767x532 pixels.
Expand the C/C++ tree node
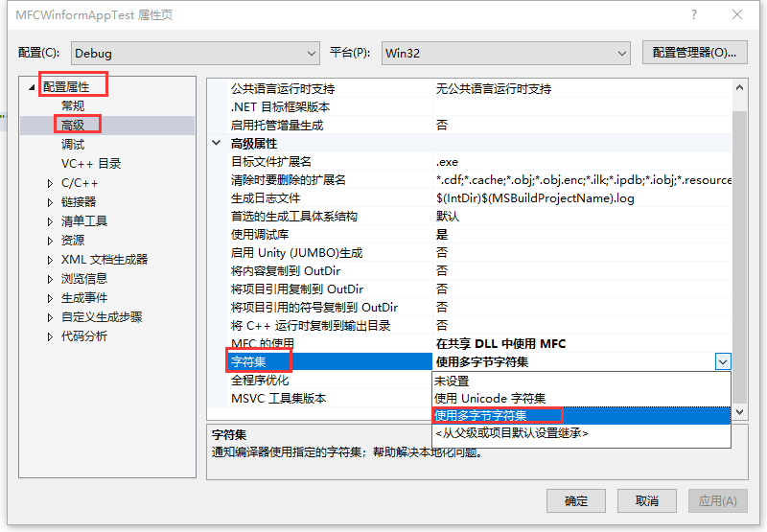[50, 183]
